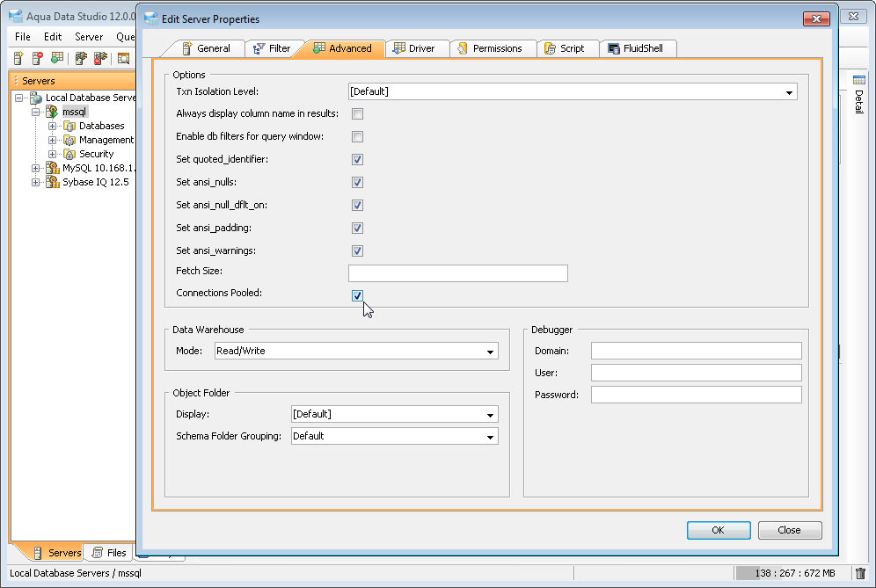Collapse the mssql server node
The height and width of the screenshot is (588, 876).
[36, 112]
